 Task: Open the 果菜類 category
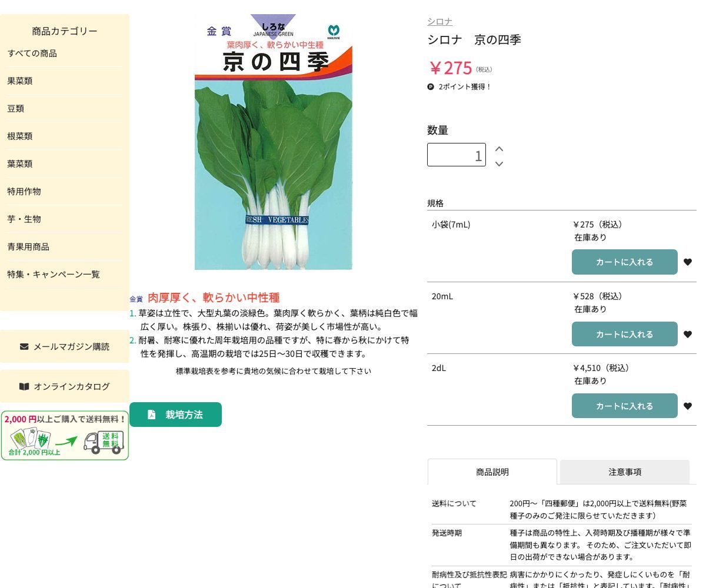click(19, 81)
